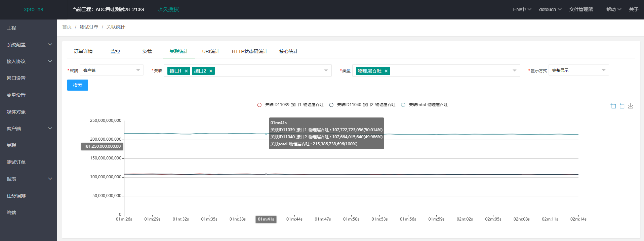
Task: Remove the 接口2 tag
Action: [x=211, y=71]
